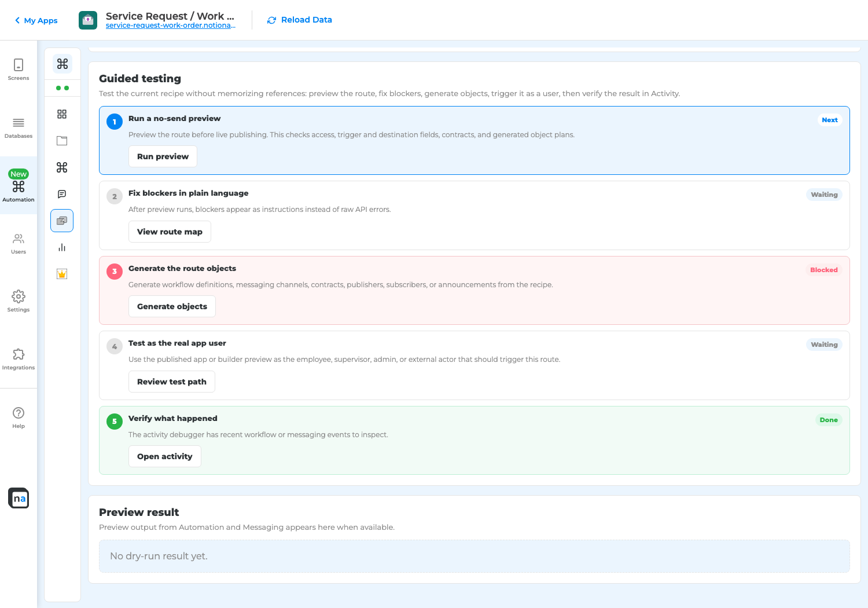868x608 pixels.
Task: Open the Screens section in the sidebar
Action: click(19, 69)
